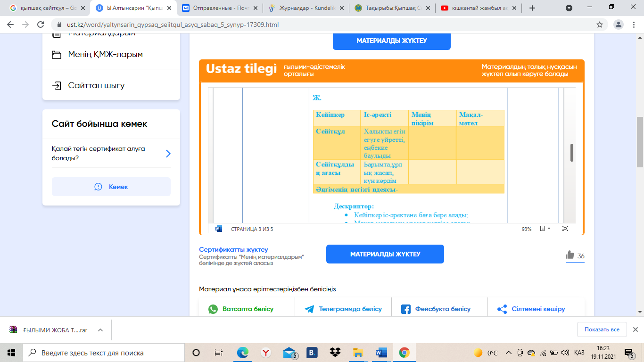The height and width of the screenshot is (362, 644).
Task: Open the view mode dropdown in the viewer
Action: point(544,229)
